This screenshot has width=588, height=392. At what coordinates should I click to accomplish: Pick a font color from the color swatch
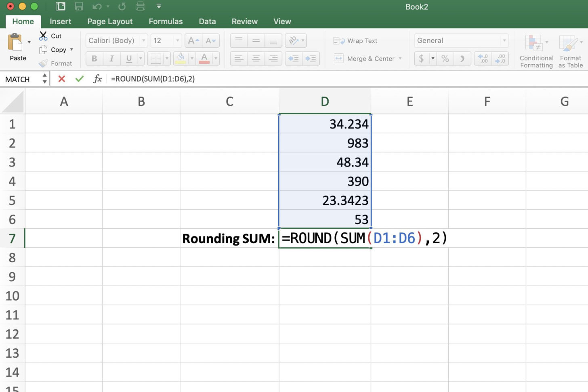[205, 59]
